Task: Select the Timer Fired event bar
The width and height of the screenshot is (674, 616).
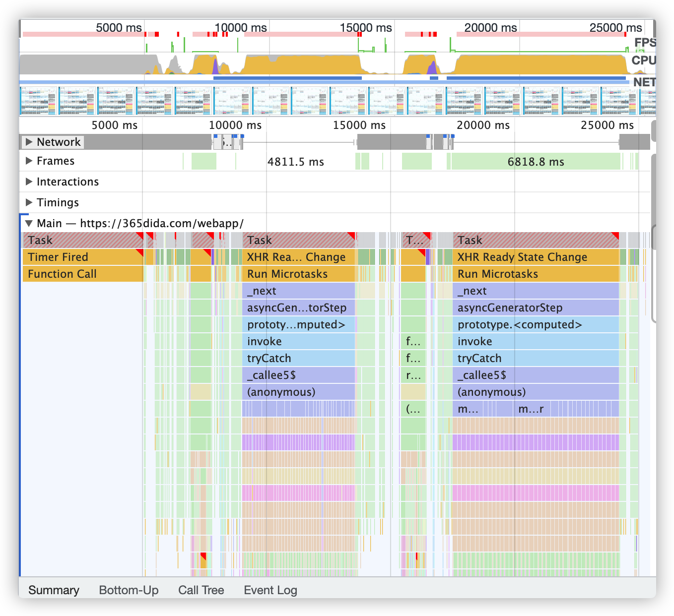Action: point(83,257)
